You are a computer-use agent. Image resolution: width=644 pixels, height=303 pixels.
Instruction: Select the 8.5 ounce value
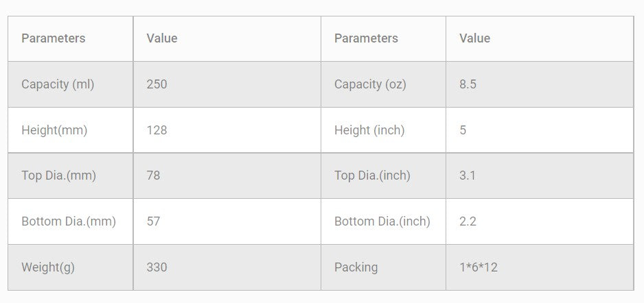tap(468, 84)
